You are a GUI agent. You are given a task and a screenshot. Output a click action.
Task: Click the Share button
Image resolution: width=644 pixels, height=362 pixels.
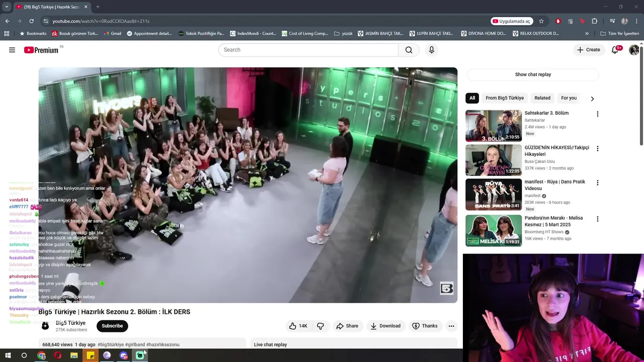(347, 326)
